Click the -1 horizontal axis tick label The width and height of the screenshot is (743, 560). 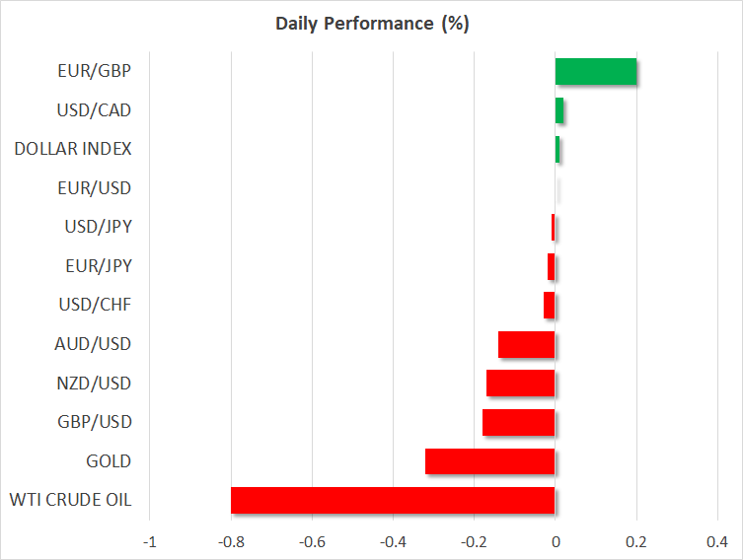(150, 541)
